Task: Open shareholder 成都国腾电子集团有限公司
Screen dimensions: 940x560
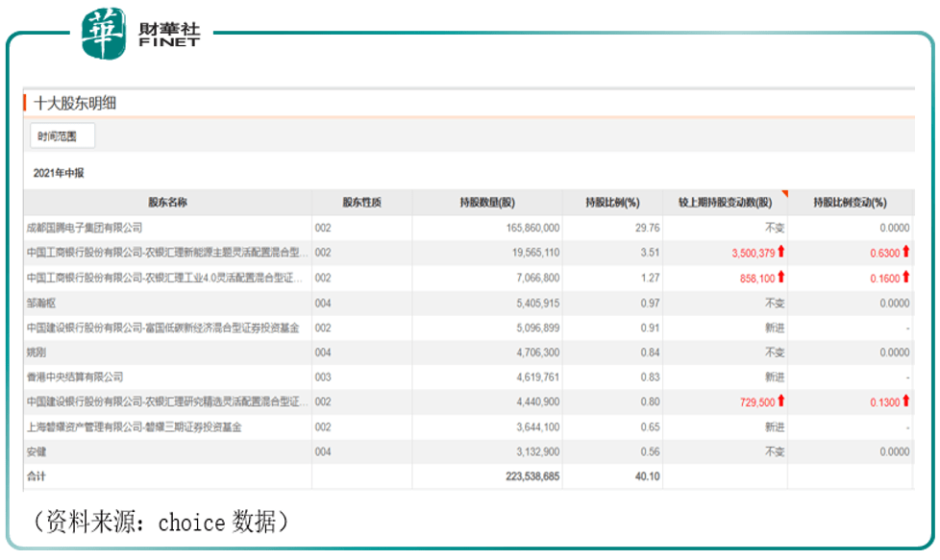Action: click(85, 228)
